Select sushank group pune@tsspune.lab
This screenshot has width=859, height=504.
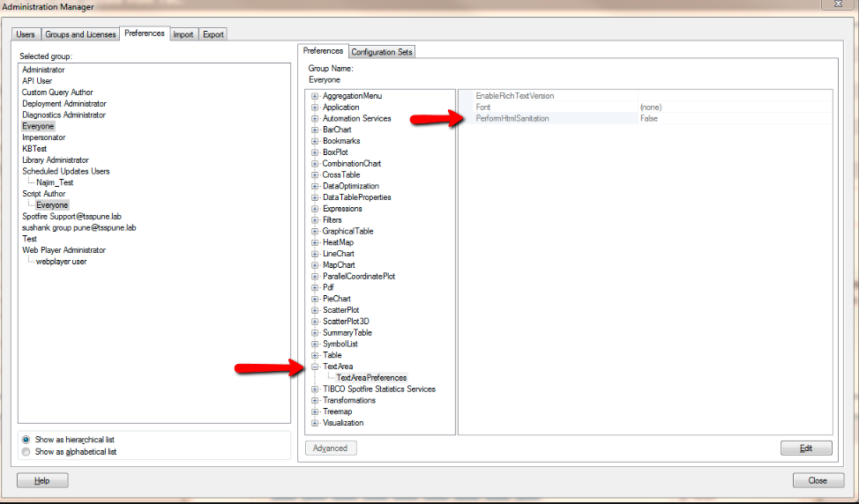(78, 227)
